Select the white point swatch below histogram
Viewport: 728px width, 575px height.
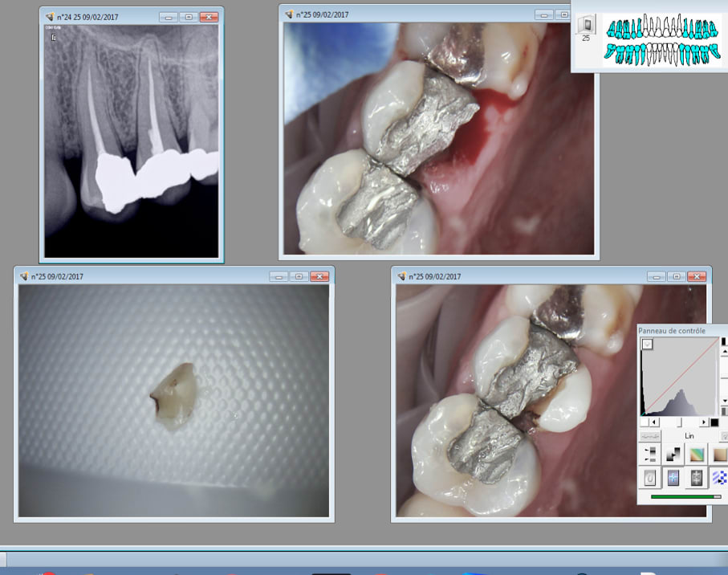[645, 422]
